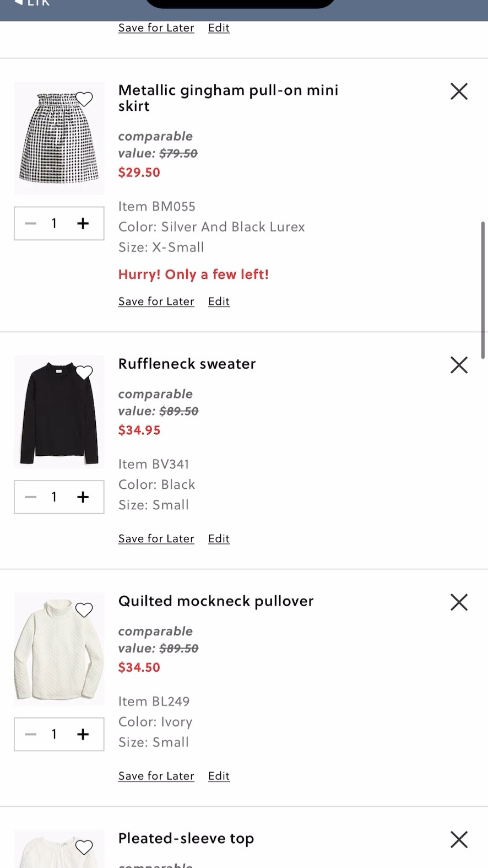The height and width of the screenshot is (868, 488).
Task: Edit the Quilted mockneck pullover options
Action: 218,775
